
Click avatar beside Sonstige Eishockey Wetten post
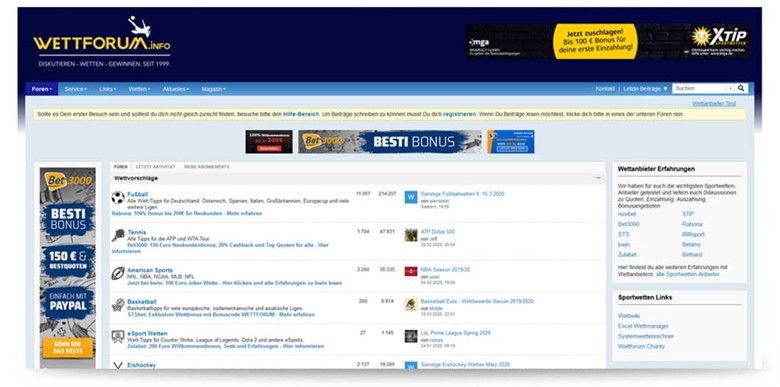tap(411, 366)
